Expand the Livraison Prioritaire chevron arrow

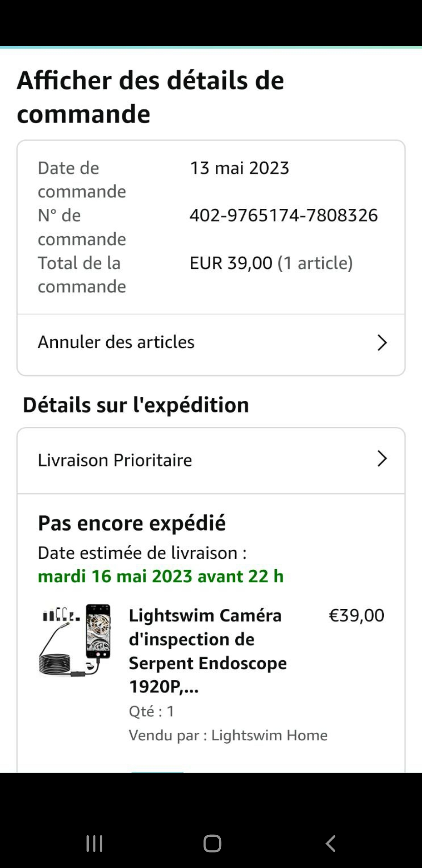[x=382, y=459]
